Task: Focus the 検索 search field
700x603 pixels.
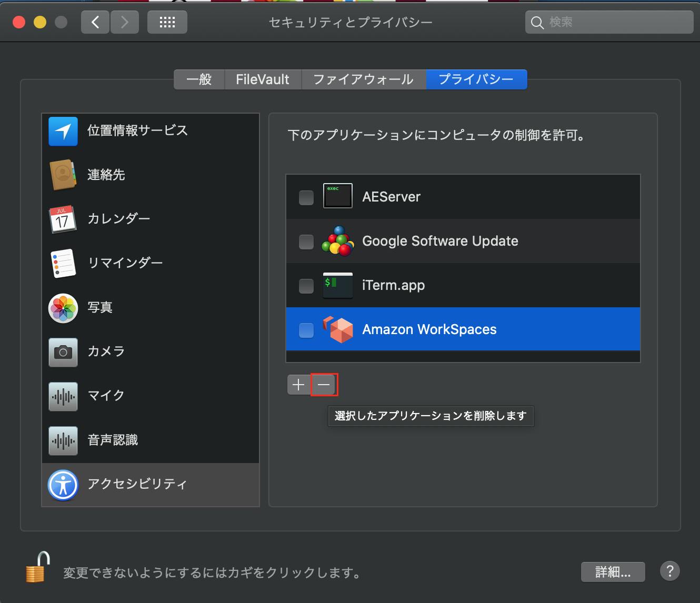Action: (609, 22)
